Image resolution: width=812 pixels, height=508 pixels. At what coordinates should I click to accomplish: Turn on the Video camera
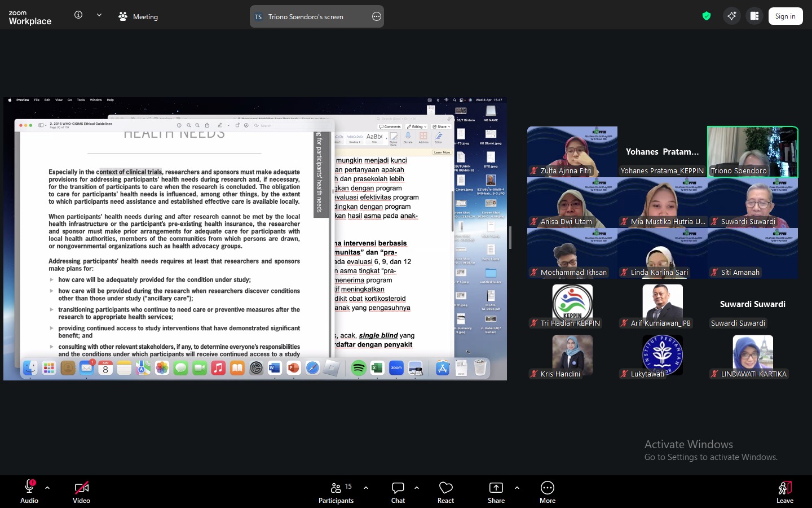tap(81, 492)
